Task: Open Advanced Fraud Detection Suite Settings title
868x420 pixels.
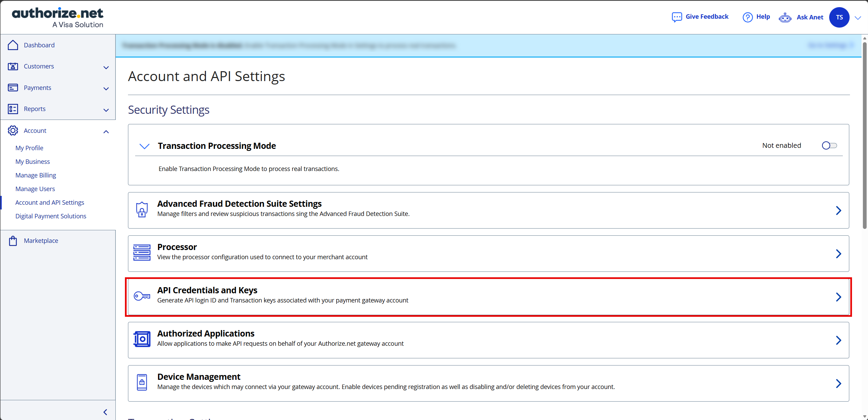Action: click(239, 204)
